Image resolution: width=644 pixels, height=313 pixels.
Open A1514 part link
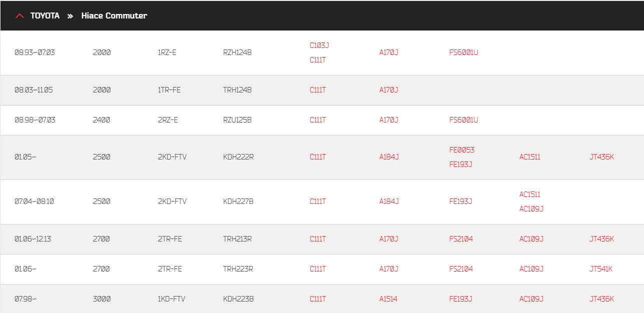[388, 298]
